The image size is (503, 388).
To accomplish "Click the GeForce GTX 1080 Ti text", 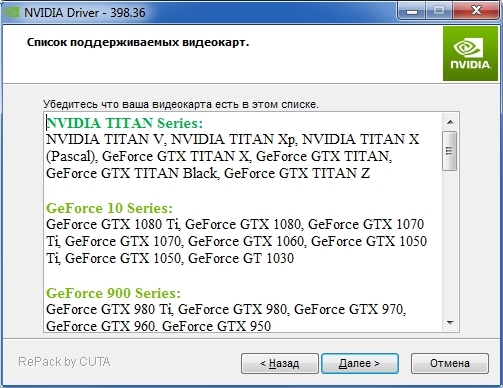I will tap(113, 224).
